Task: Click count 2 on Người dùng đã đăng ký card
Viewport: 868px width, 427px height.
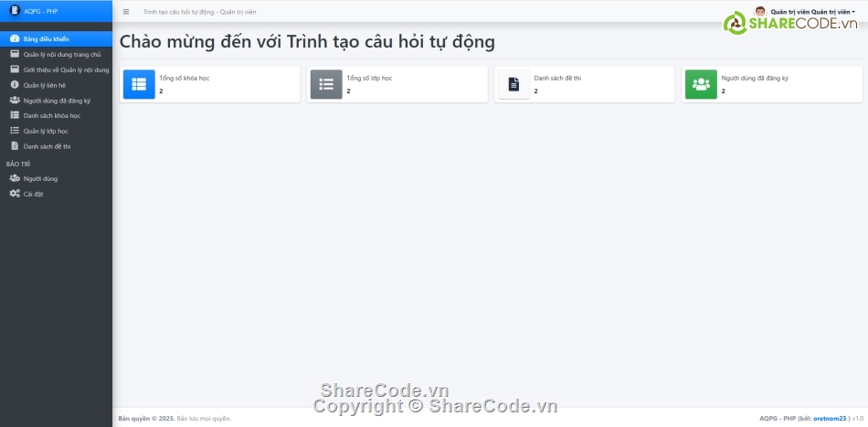Action: click(x=723, y=91)
